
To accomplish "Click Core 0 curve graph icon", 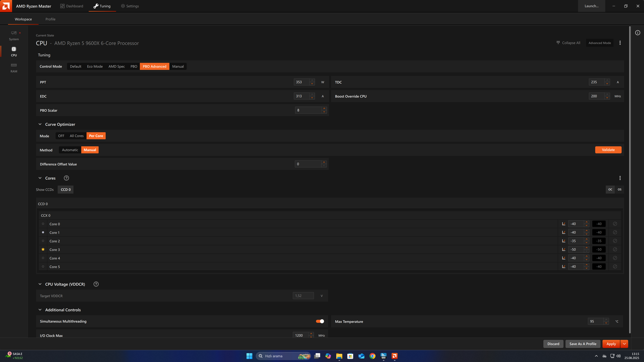I will point(564,224).
